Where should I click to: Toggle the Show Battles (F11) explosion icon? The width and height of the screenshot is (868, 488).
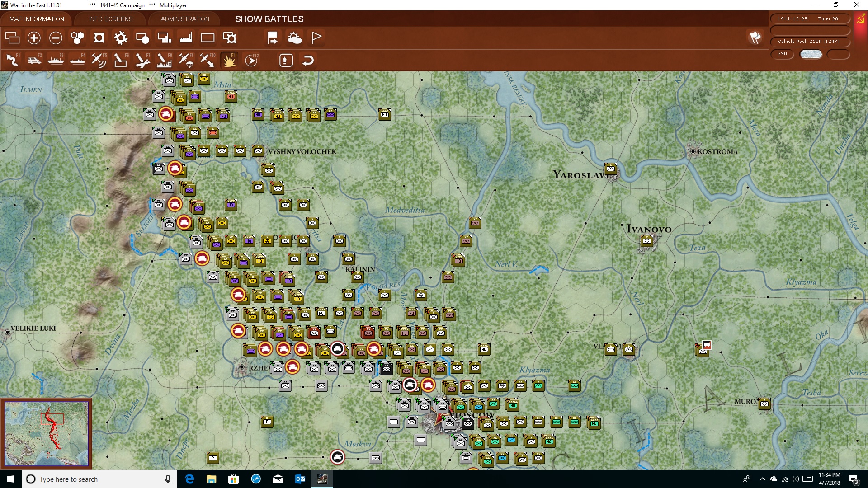(229, 60)
